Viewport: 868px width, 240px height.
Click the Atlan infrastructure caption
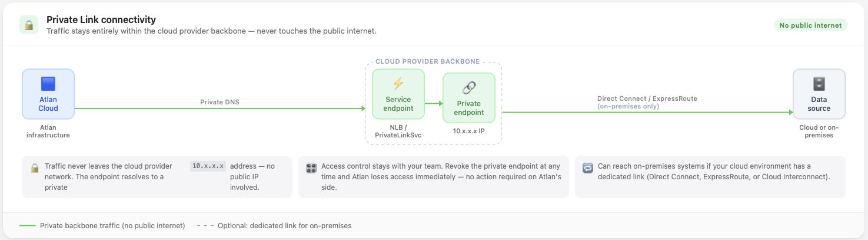tap(48, 131)
